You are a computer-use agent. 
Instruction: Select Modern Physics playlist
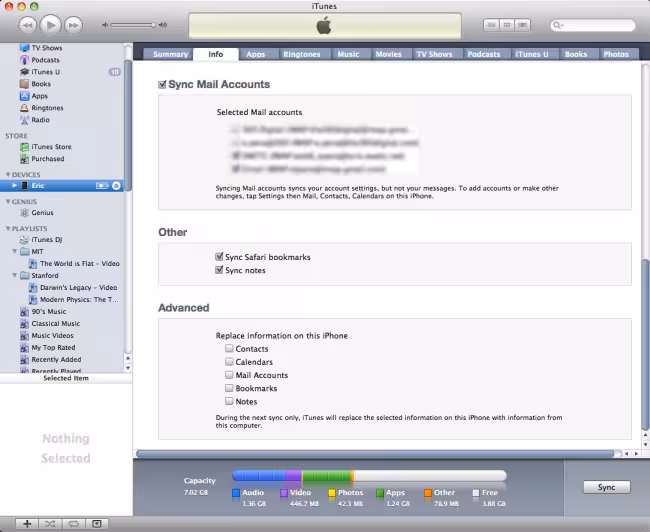[x=79, y=300]
